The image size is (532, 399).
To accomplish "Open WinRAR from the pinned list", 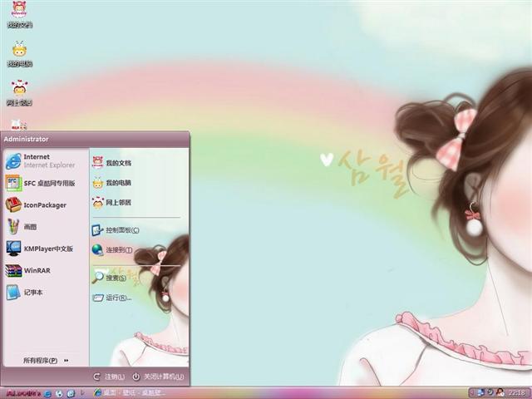I will coord(28,270).
